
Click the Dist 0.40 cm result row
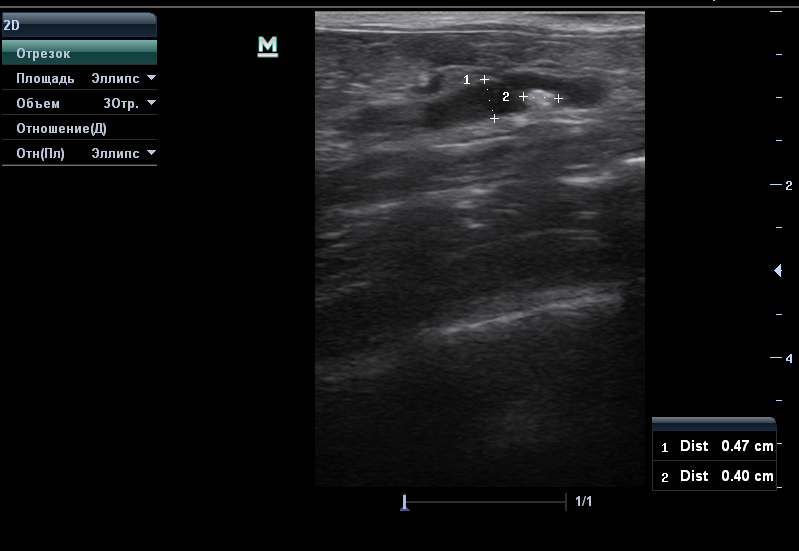(x=714, y=476)
